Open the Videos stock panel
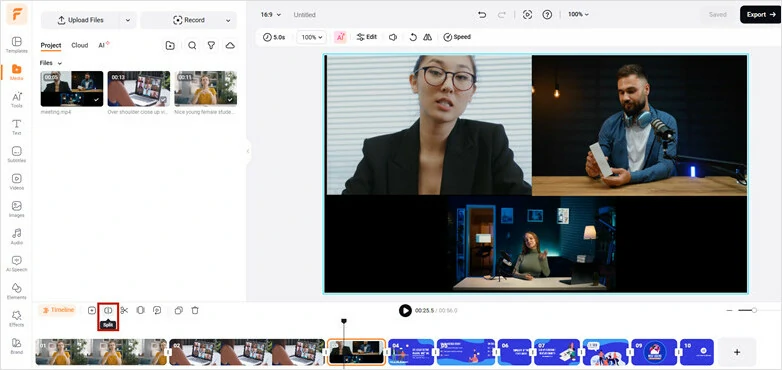This screenshot has width=782, height=370. coord(16,182)
